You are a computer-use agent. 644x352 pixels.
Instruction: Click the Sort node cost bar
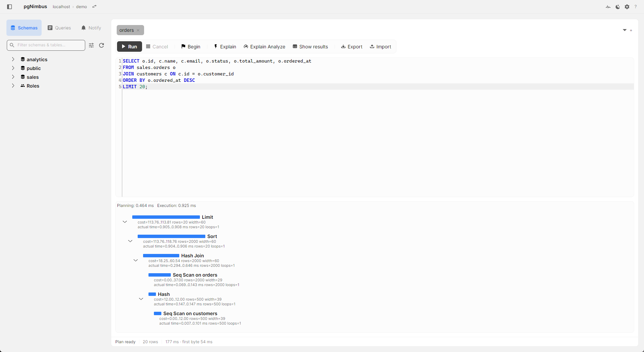(x=171, y=236)
